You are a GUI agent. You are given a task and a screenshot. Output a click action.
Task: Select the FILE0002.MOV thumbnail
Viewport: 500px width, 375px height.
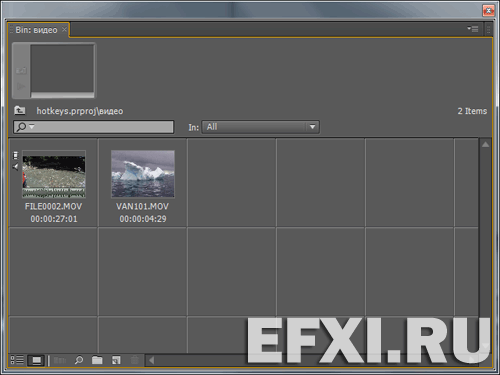pos(54,174)
